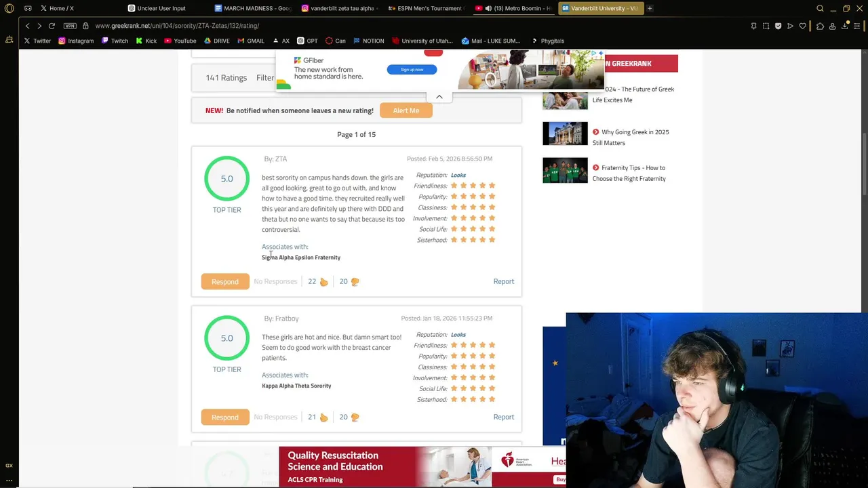Take a snapshot with the capture icon
868x488 pixels.
(766, 26)
